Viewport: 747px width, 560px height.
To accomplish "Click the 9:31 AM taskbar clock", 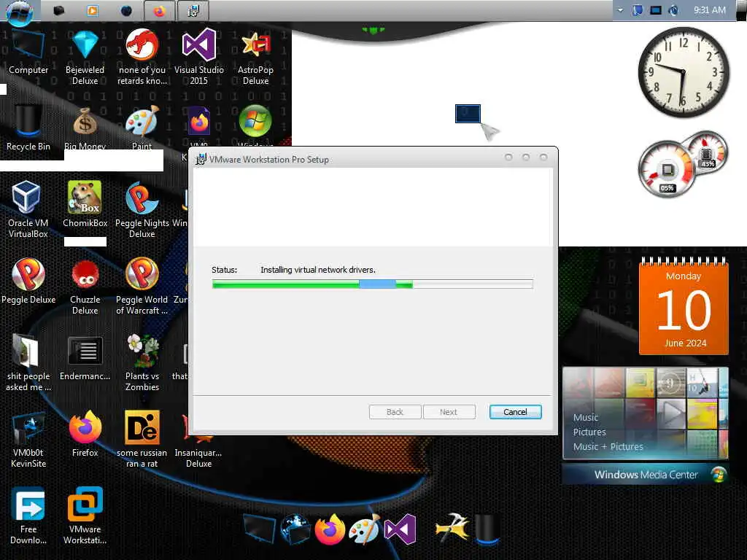I will coord(709,10).
